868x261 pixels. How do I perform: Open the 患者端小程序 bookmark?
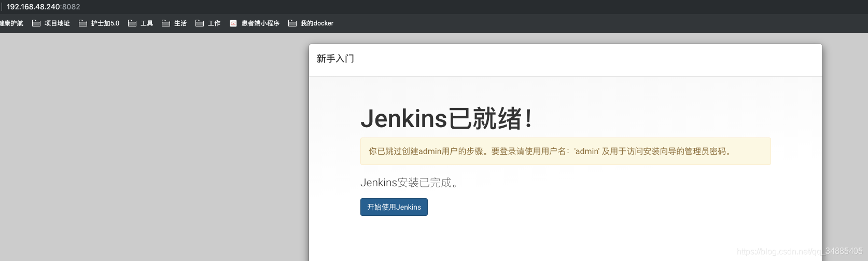click(x=255, y=23)
